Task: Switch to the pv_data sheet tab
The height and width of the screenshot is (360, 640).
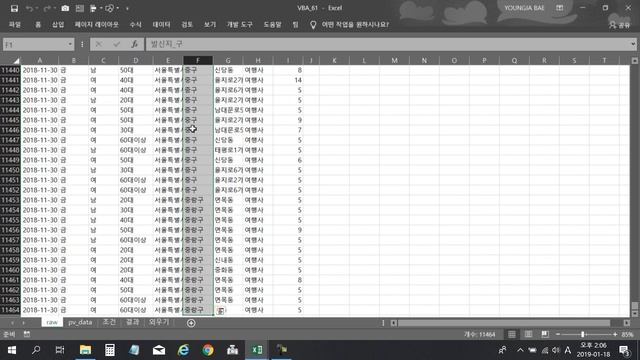Action: [80, 322]
